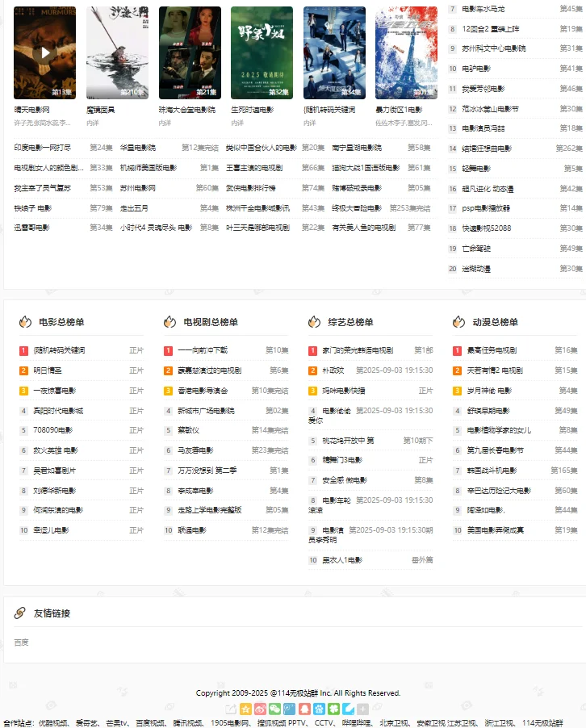586x728 pixels.
Task: Click rank 2 badge beside 明日情圣
Action: click(23, 370)
